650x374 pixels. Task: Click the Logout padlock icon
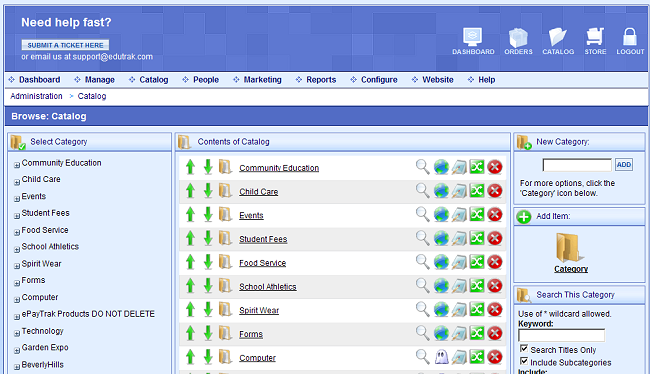pos(630,41)
